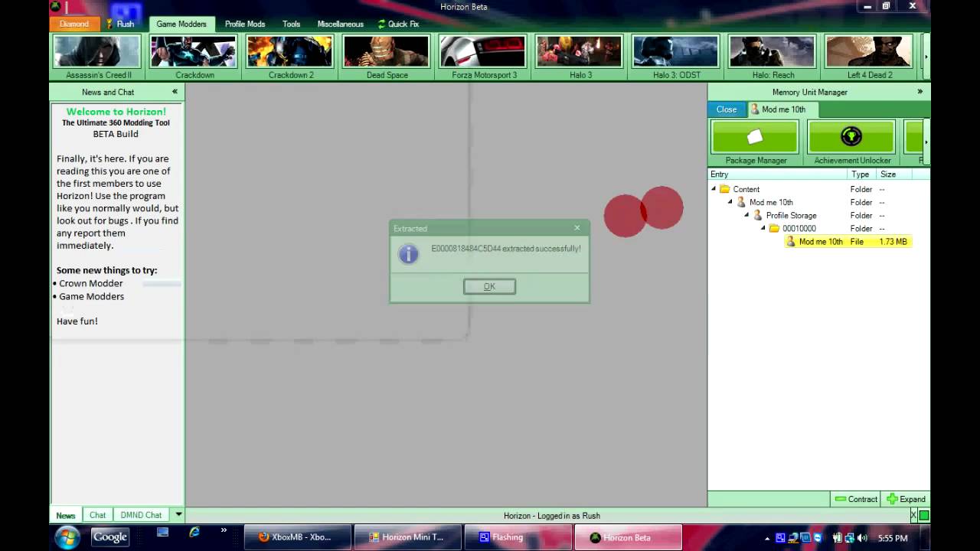
Task: Collapse the News and Chat panel
Action: pyautogui.click(x=175, y=92)
